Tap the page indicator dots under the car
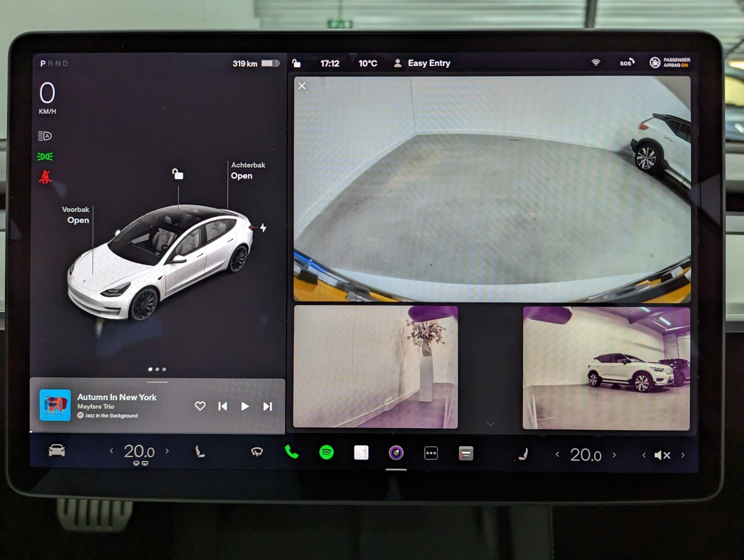This screenshot has height=560, width=744. coord(157,369)
